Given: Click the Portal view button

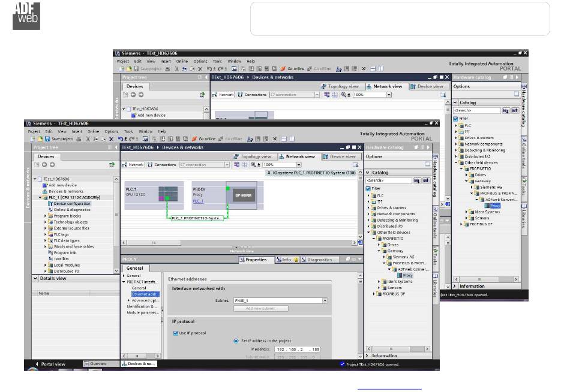Looking at the screenshot, I should pos(50,364).
